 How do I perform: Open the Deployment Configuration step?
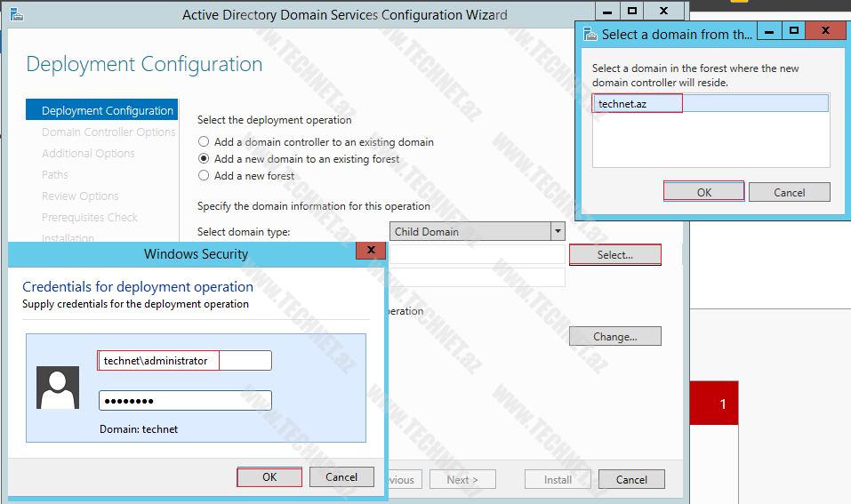click(107, 111)
